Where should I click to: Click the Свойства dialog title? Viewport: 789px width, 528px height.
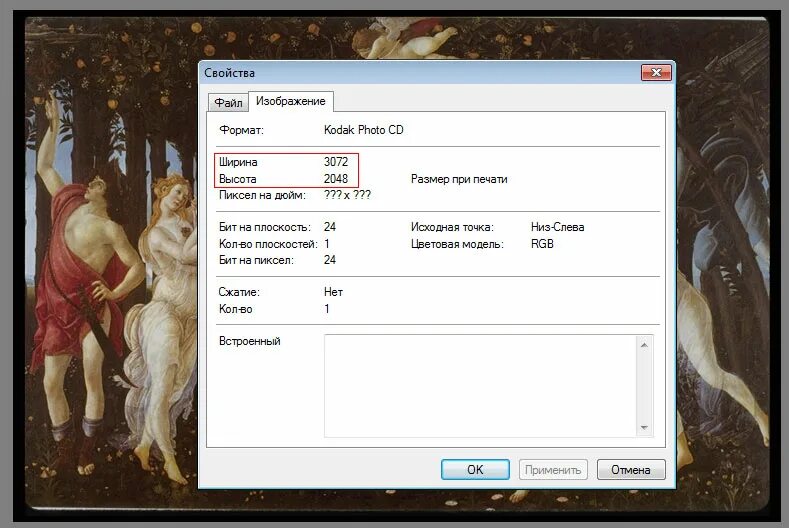coord(229,73)
